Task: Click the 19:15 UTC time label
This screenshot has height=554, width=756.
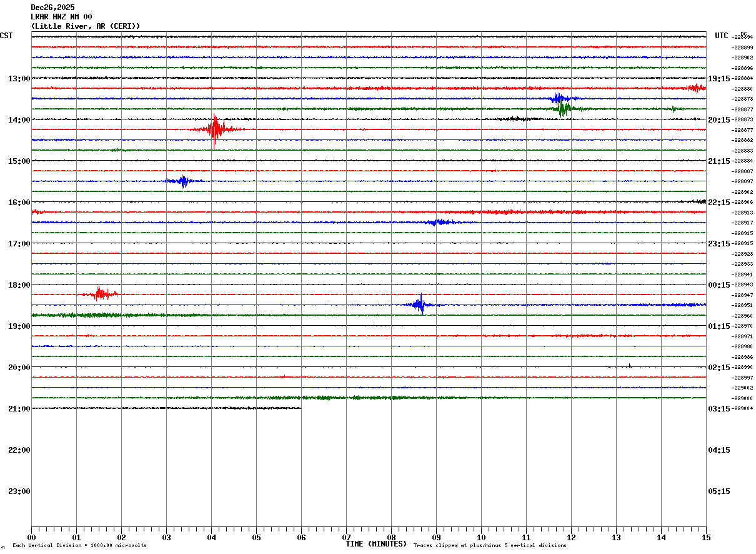Action: point(719,78)
